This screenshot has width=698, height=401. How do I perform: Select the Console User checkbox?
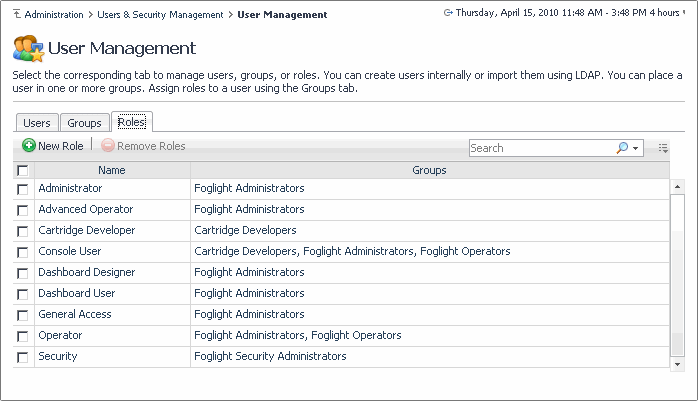click(x=23, y=252)
